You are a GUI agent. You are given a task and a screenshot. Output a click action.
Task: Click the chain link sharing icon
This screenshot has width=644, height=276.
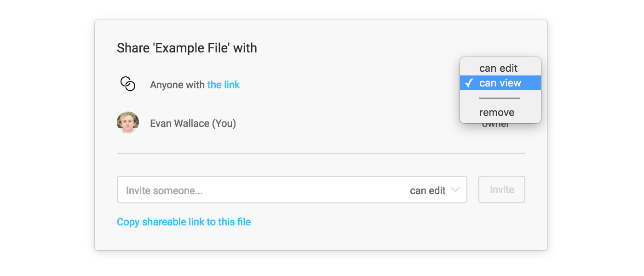coord(128,83)
